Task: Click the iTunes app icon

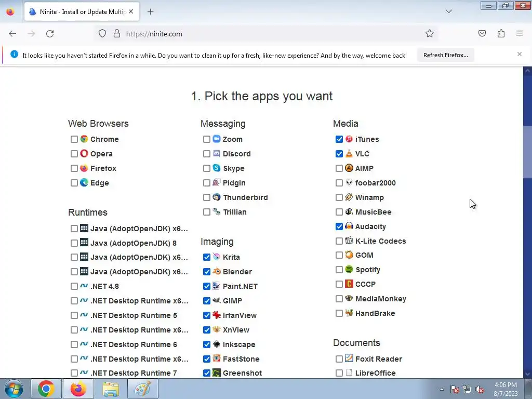Action: [349, 139]
